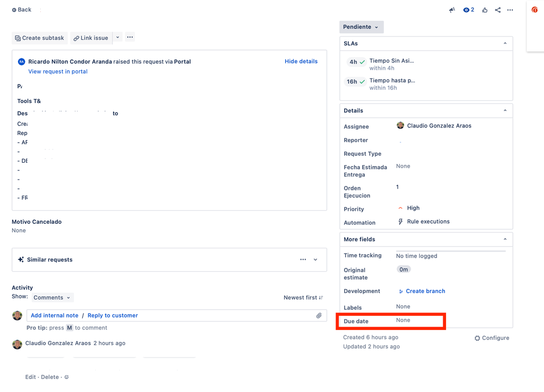Open the Comments filter dropdown
Screen dimensions: 544x392
click(52, 298)
